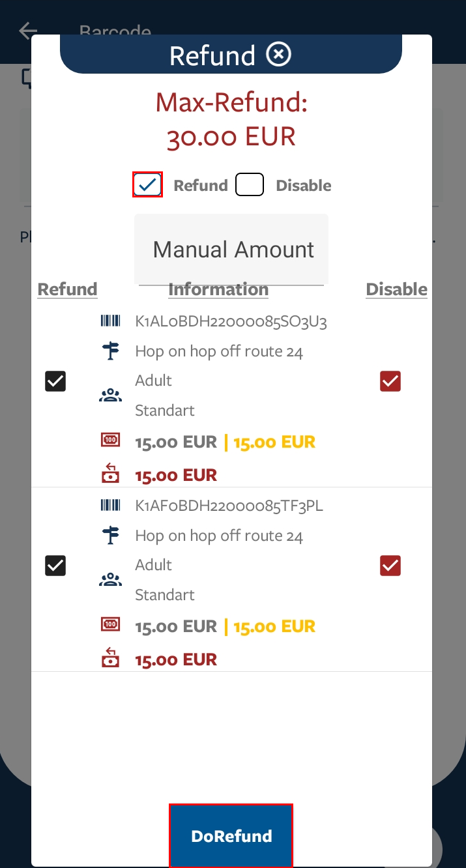Viewport: 466px width, 868px height.
Task: Enable the Disable checkbox near the top
Action: pyautogui.click(x=250, y=184)
